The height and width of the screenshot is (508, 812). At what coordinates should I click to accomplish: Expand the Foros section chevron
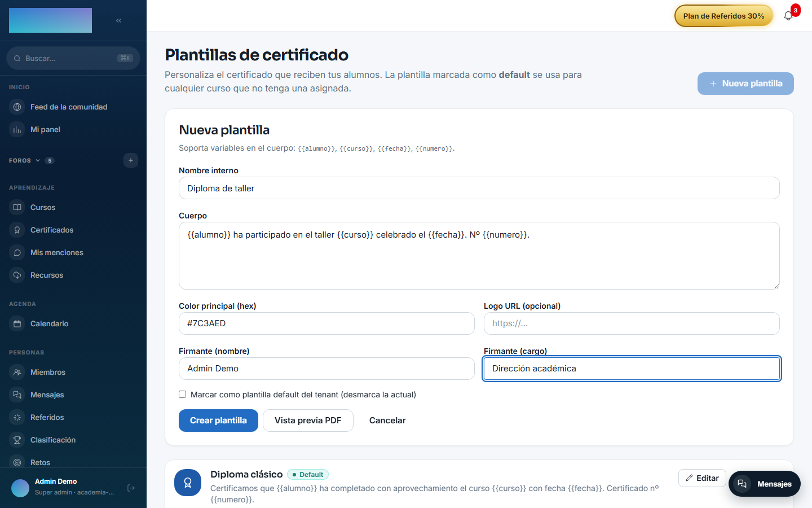tap(38, 160)
